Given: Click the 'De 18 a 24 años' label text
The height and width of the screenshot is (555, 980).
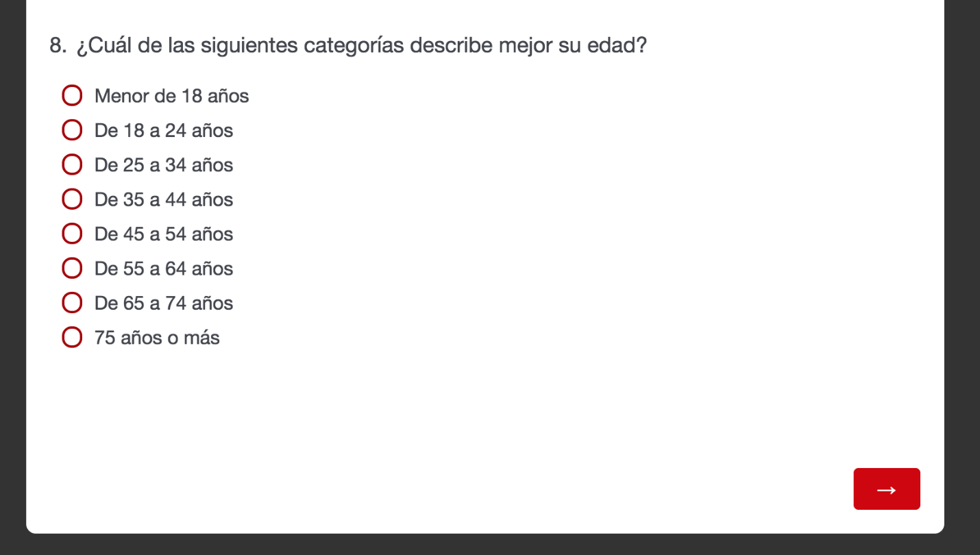Looking at the screenshot, I should point(164,130).
